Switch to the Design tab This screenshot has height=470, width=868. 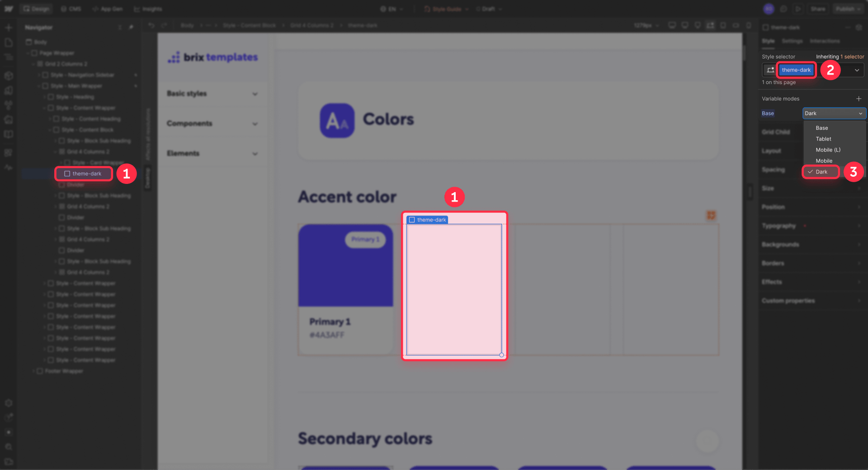coord(36,9)
